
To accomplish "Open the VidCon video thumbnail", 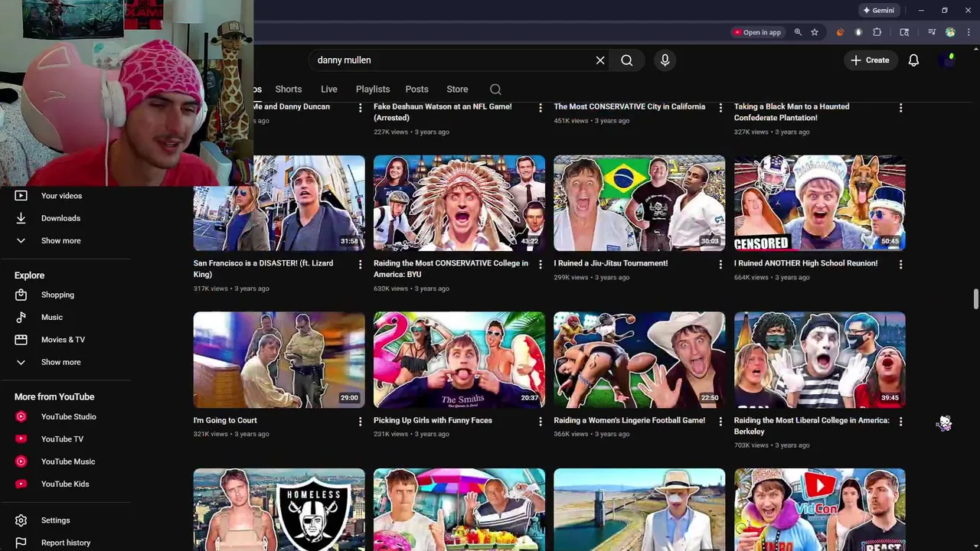I will pos(819,510).
